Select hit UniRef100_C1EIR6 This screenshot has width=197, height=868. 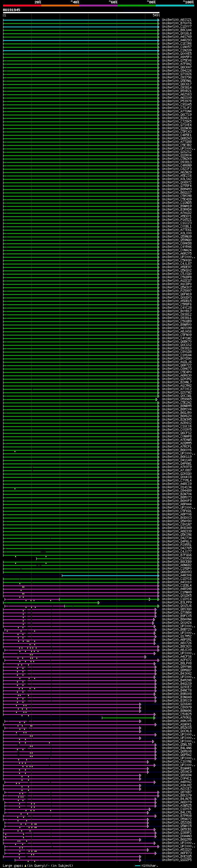(x=176, y=43)
